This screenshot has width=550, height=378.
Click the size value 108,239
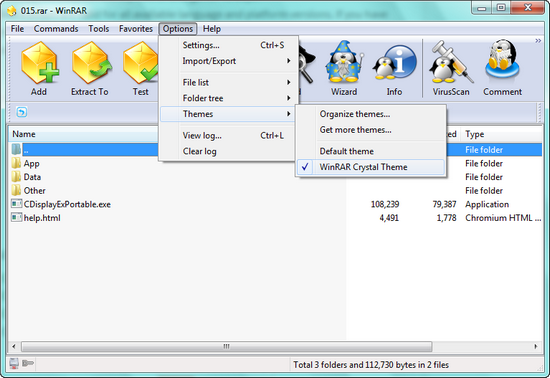click(x=385, y=204)
